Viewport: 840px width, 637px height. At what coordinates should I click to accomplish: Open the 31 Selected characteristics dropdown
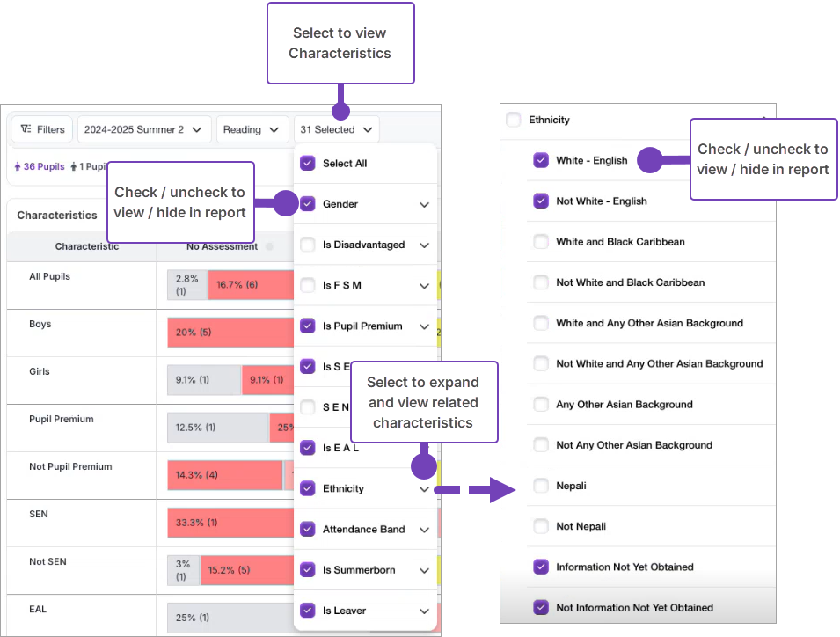(x=337, y=129)
